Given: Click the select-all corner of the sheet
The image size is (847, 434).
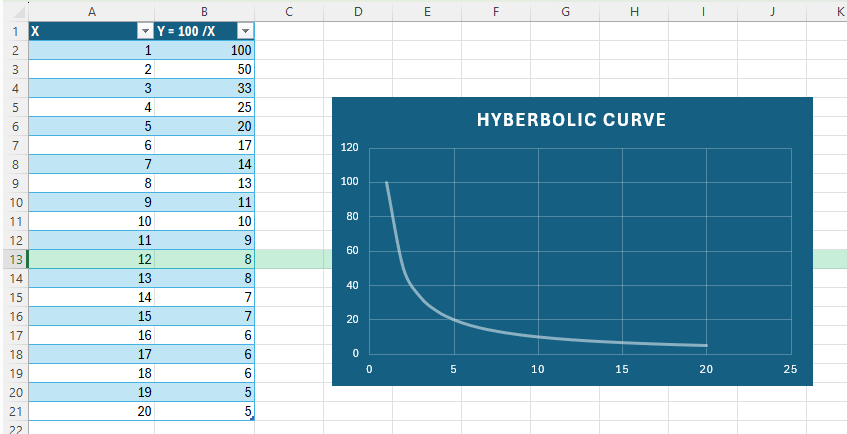Looking at the screenshot, I should tap(16, 12).
